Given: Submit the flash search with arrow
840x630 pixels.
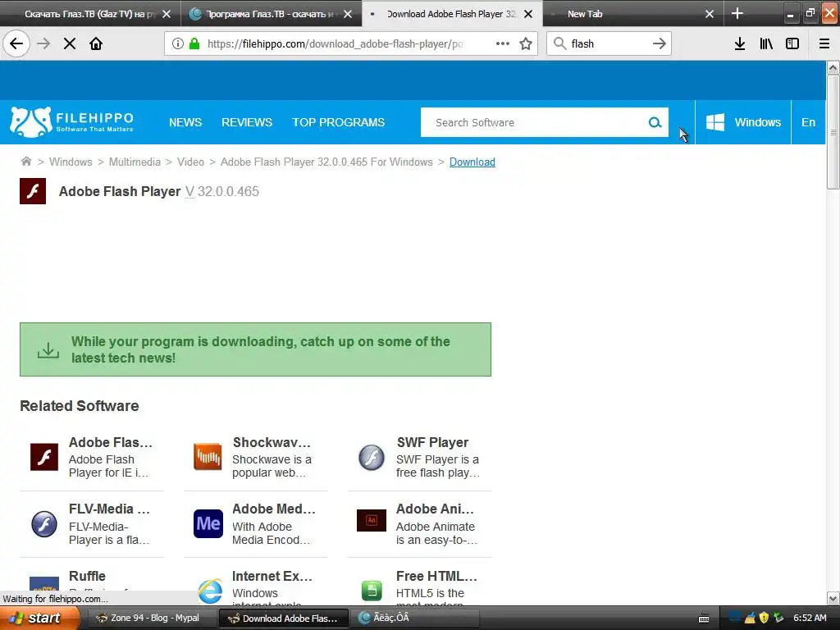Looking at the screenshot, I should (660, 44).
